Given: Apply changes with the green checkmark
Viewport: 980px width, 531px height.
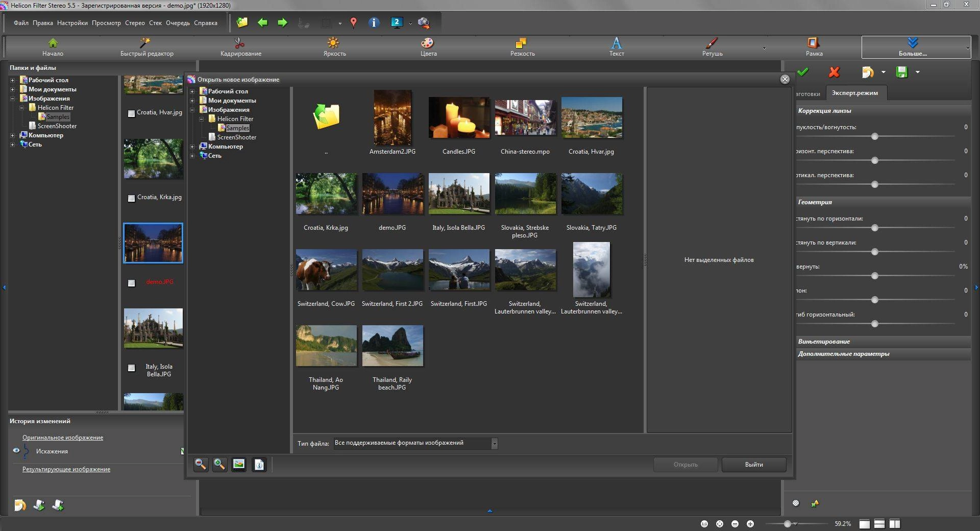Looking at the screenshot, I should click(x=803, y=72).
